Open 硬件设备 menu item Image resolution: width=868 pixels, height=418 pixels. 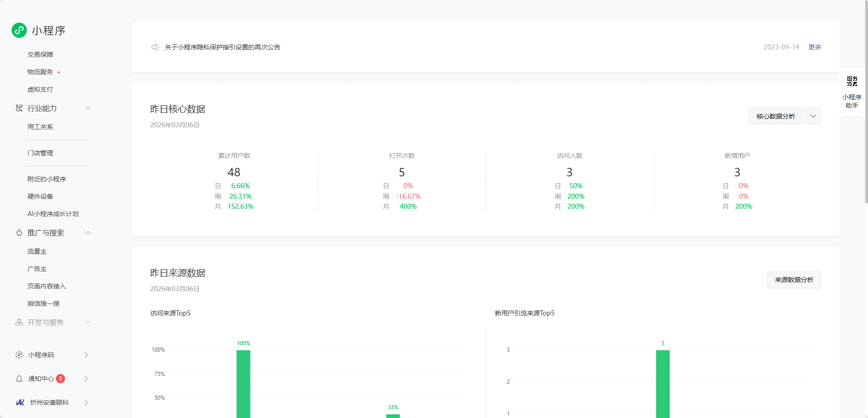click(x=40, y=196)
